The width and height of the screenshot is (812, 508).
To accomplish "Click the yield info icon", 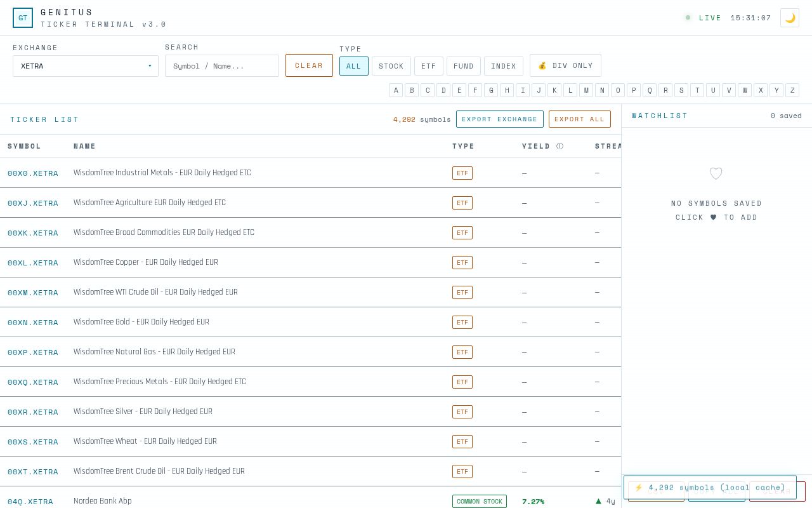I will 560,146.
